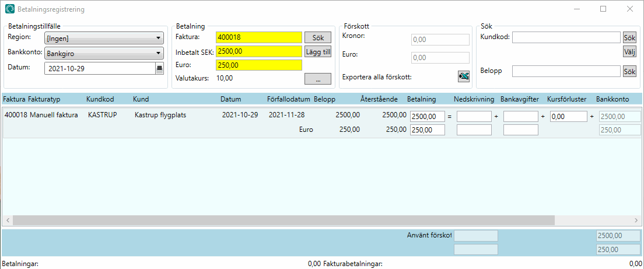
Task: Click the right scroll arrow of the list
Action: [636, 220]
